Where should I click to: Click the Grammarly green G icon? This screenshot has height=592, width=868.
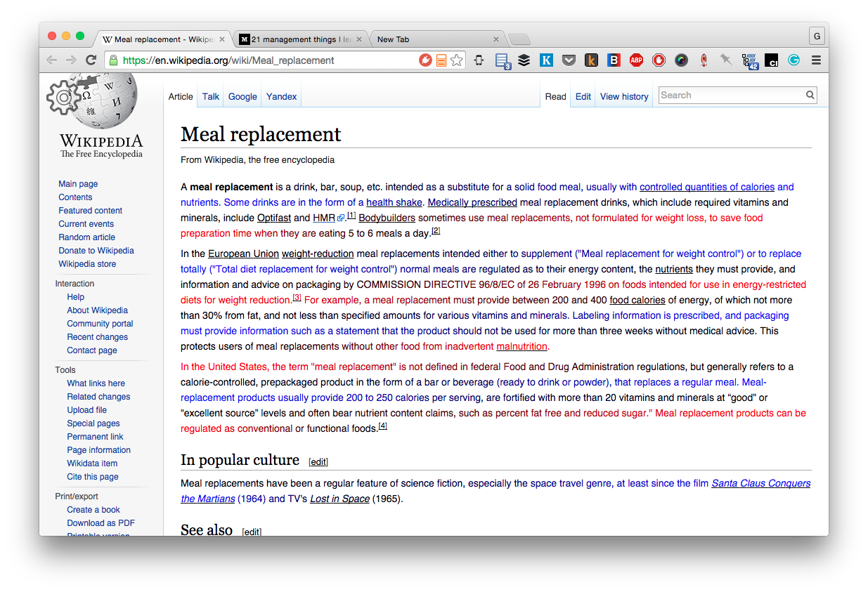[793, 60]
